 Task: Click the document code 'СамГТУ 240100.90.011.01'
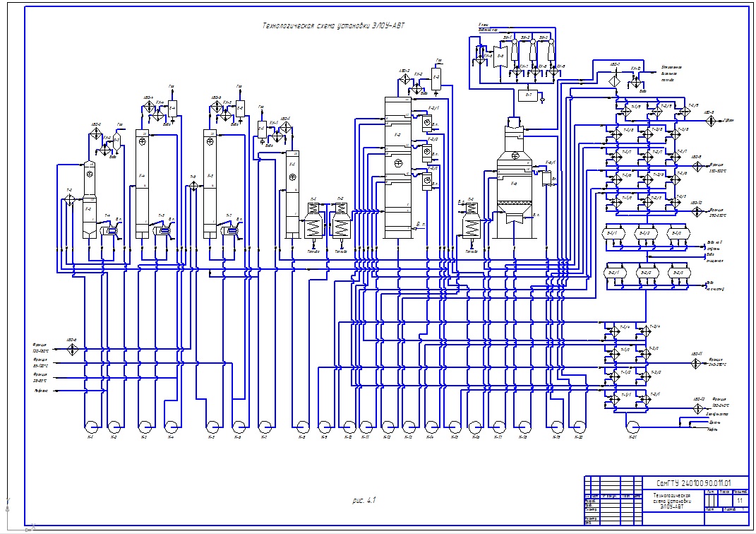[x=693, y=483]
